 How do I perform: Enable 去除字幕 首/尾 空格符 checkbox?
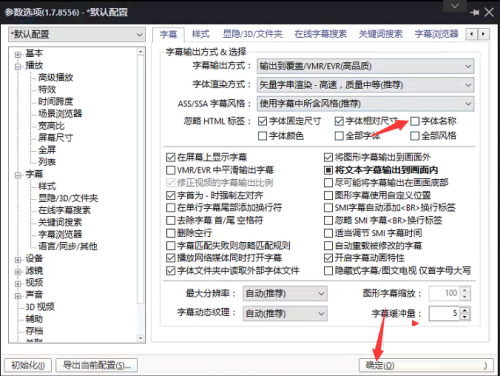click(170, 220)
